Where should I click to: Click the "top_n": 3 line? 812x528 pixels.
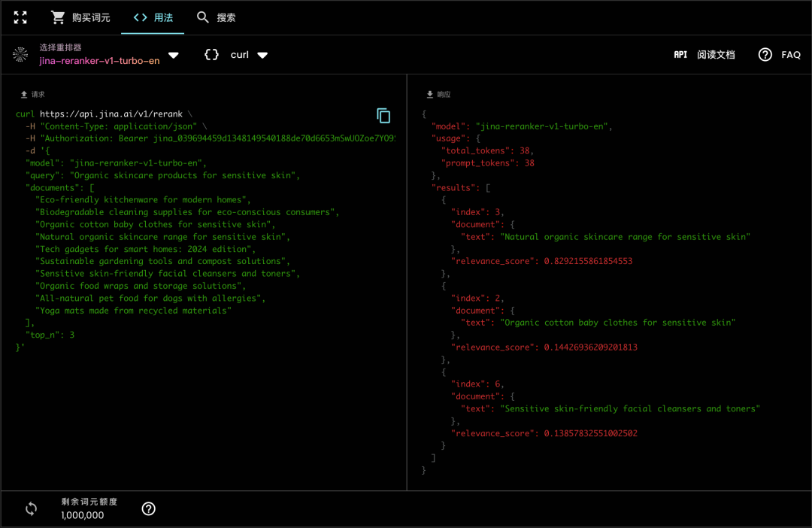[x=50, y=335]
